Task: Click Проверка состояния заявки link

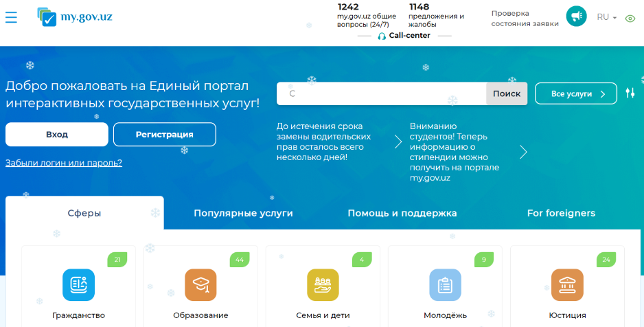Action: (x=525, y=19)
